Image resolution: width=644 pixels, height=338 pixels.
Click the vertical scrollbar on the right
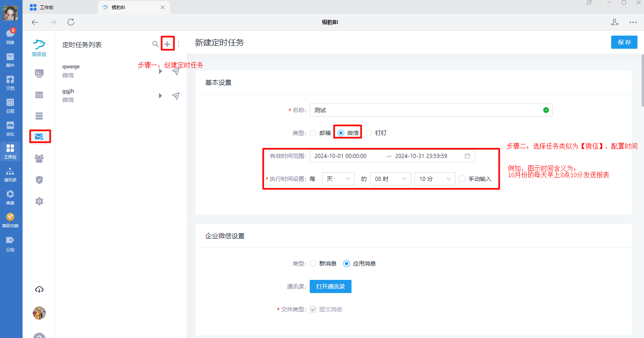642,81
